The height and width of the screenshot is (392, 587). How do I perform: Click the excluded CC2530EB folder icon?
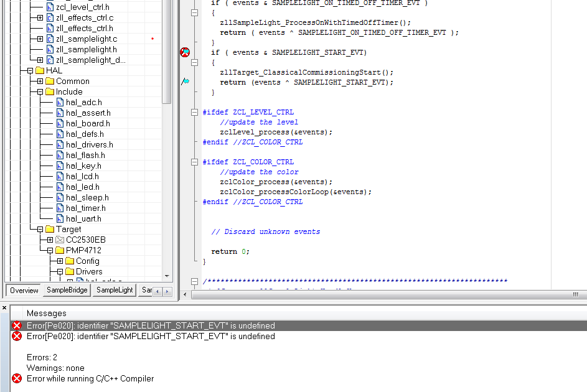60,240
